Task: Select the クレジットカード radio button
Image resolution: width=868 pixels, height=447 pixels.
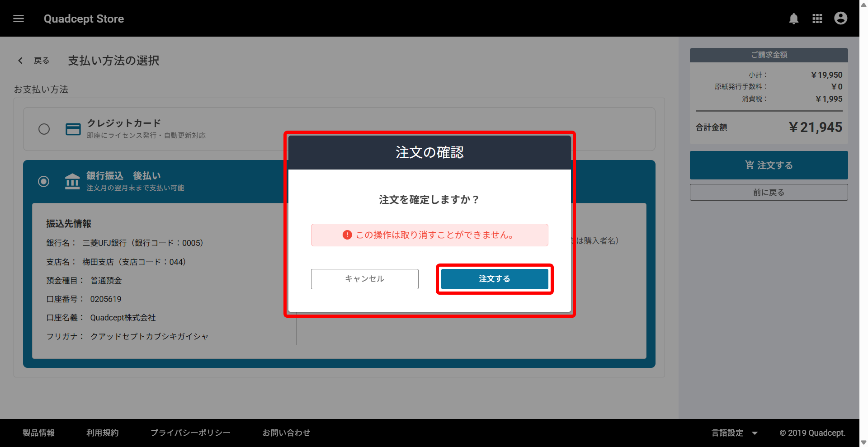Action: tap(44, 129)
